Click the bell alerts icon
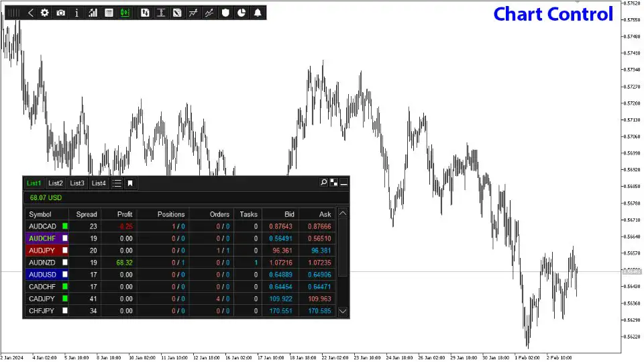 (258, 13)
